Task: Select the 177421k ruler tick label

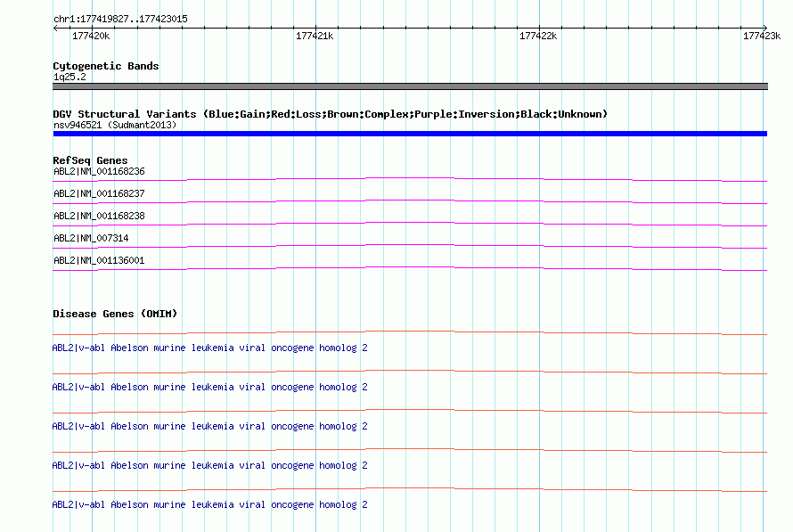Action: click(x=315, y=36)
